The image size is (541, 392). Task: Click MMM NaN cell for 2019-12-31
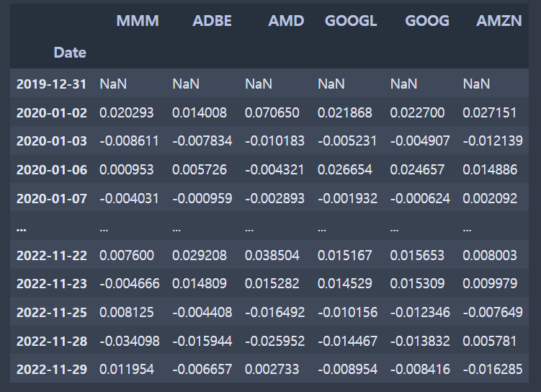click(113, 84)
